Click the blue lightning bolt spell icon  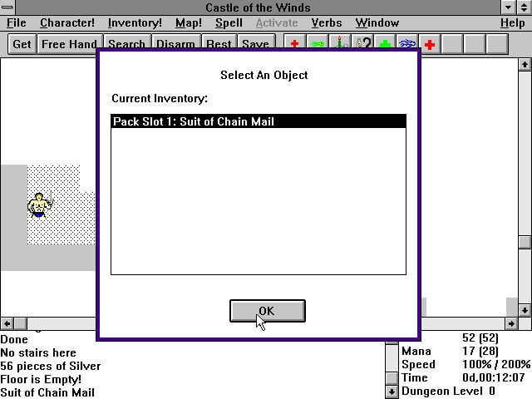point(407,44)
